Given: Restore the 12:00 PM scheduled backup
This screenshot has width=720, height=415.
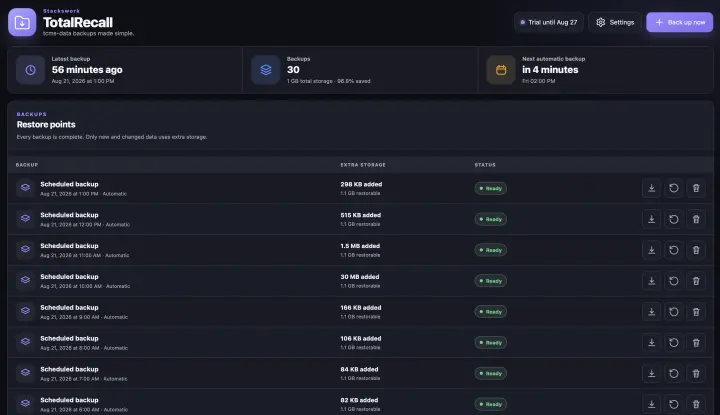Looking at the screenshot, I should (674, 219).
